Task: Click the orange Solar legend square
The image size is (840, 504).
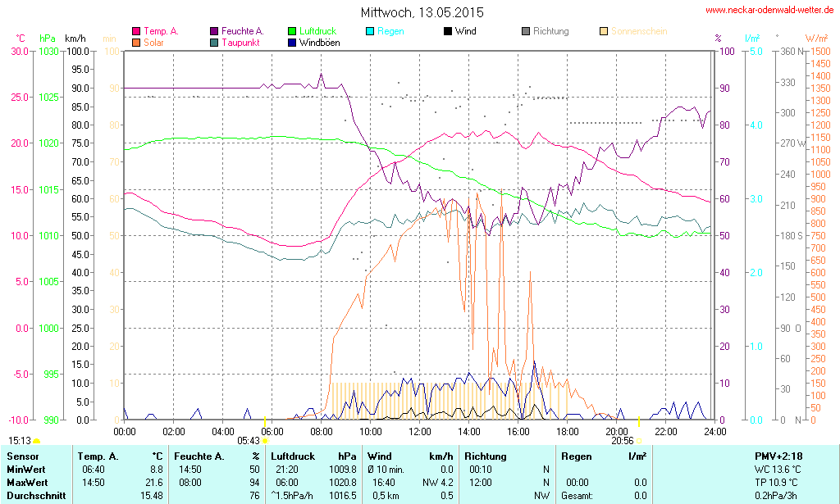Action: point(136,42)
